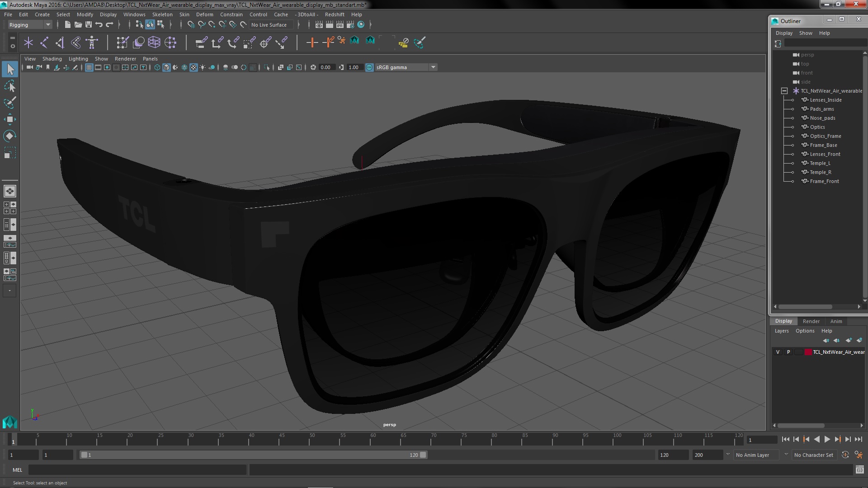
Task: Click the No Live Surface field
Action: point(271,25)
